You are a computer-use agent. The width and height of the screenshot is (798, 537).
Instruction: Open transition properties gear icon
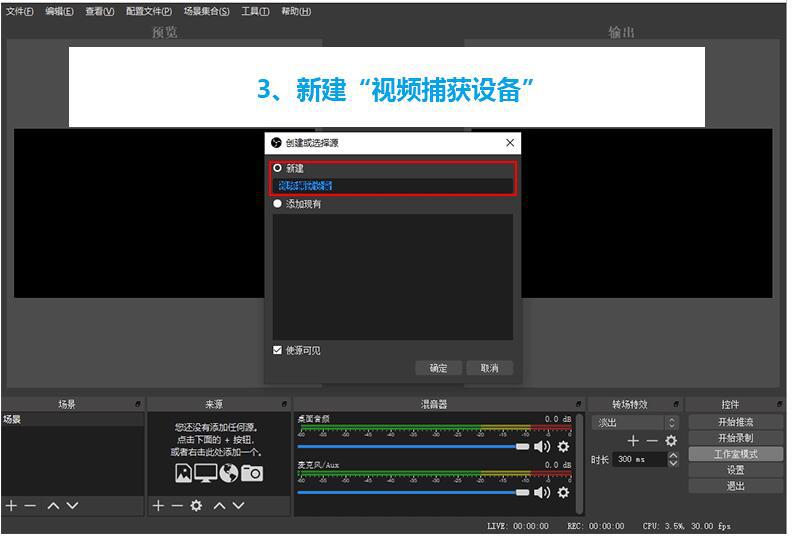pyautogui.click(x=671, y=440)
